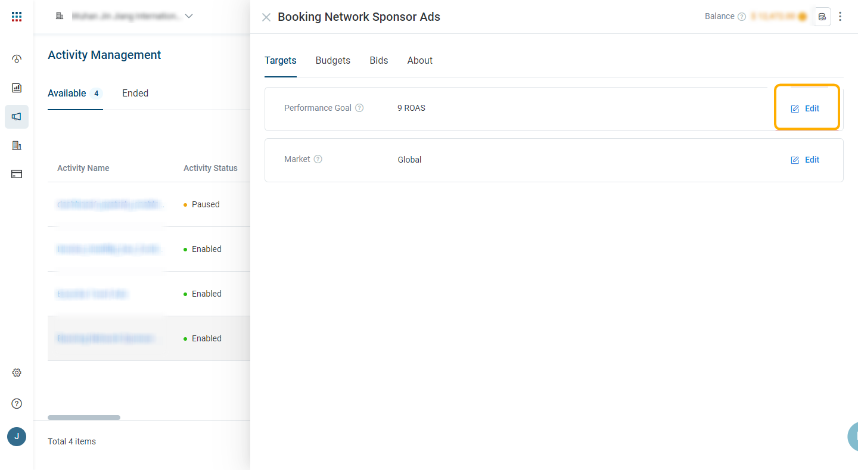Open the property building icon in sidebar
858x470 pixels.
click(16, 146)
